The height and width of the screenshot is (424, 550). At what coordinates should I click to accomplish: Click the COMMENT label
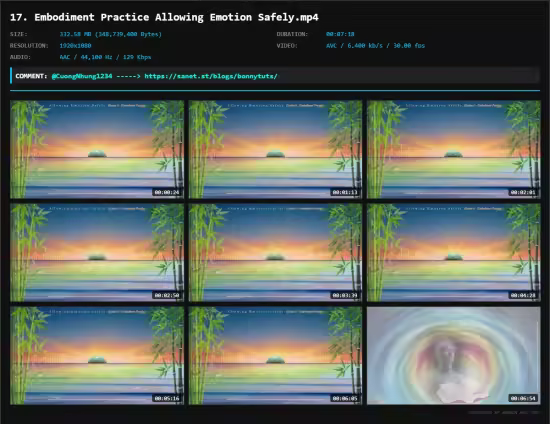(31, 76)
